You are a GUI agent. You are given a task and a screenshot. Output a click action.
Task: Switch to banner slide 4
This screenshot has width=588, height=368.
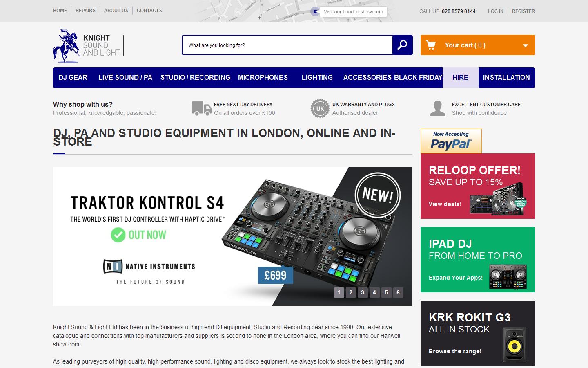(374, 292)
